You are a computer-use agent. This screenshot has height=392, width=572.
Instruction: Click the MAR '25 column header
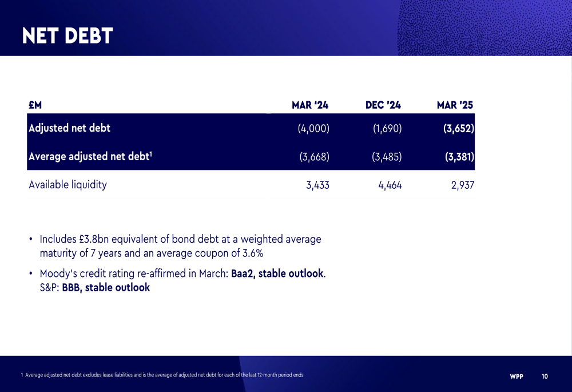(455, 105)
